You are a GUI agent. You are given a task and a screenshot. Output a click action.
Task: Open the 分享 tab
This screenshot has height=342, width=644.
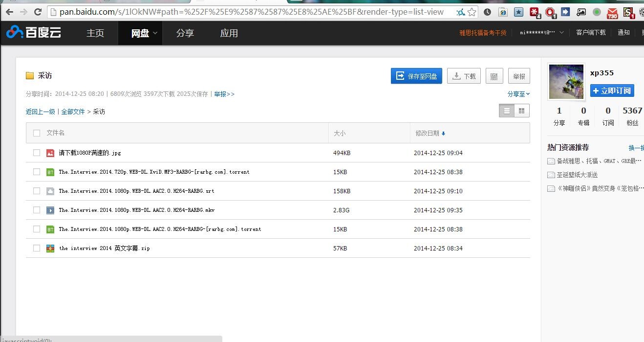coord(185,33)
